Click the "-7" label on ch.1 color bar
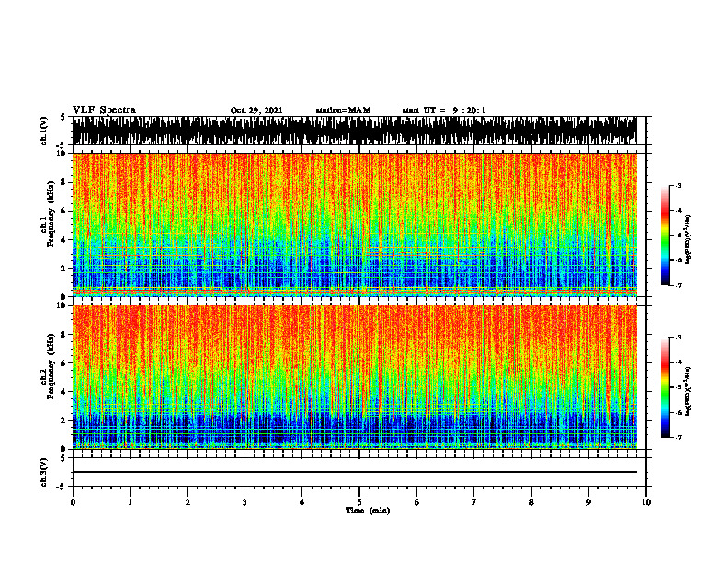 pos(677,285)
